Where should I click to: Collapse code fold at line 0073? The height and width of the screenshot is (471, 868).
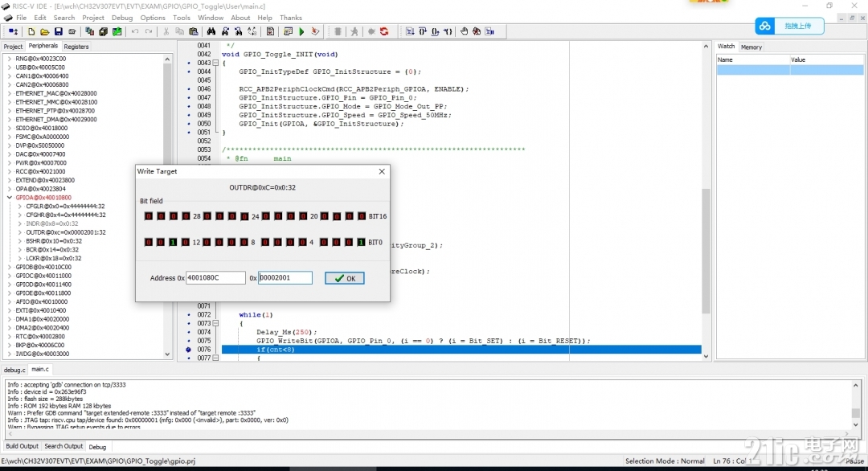[x=215, y=323]
